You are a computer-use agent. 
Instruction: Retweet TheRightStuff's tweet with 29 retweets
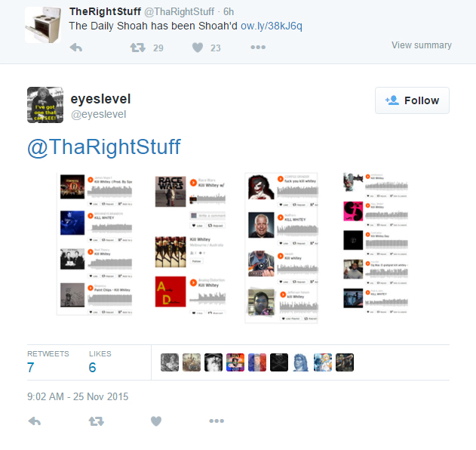click(138, 48)
